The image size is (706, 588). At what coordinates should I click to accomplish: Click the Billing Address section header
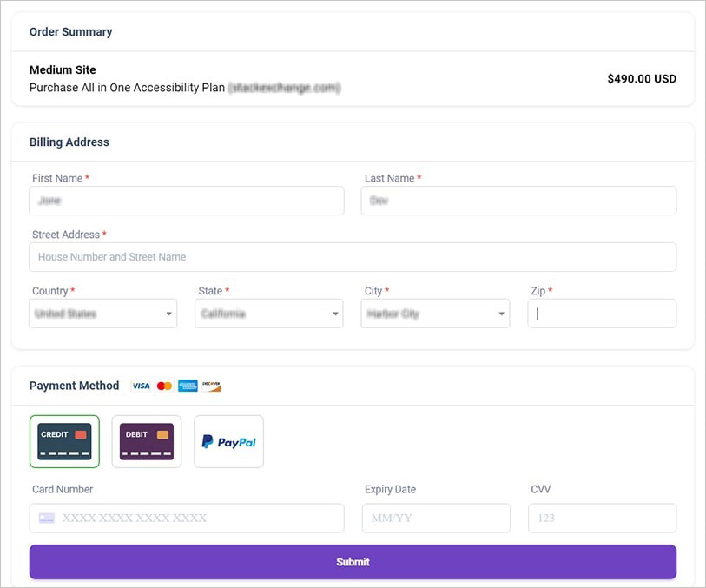point(70,142)
